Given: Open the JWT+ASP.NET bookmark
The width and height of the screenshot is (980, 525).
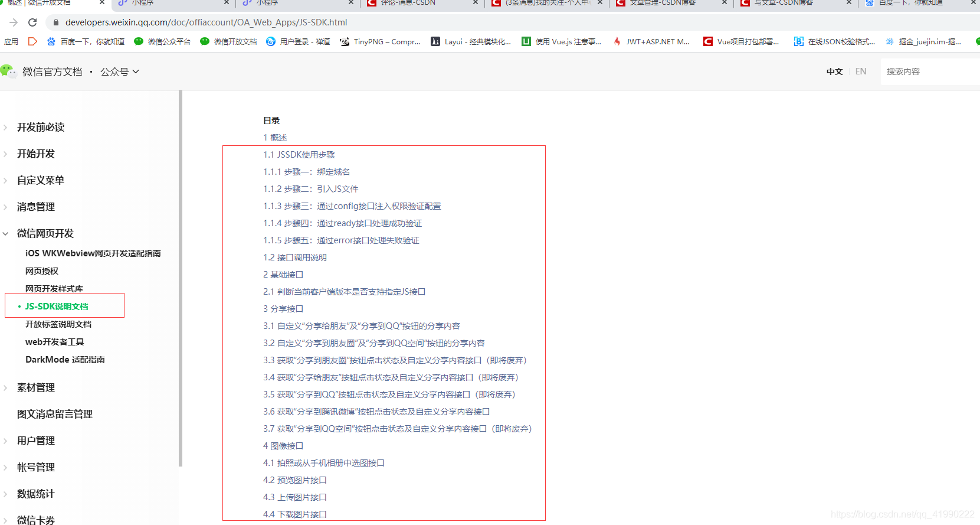Looking at the screenshot, I should [651, 42].
